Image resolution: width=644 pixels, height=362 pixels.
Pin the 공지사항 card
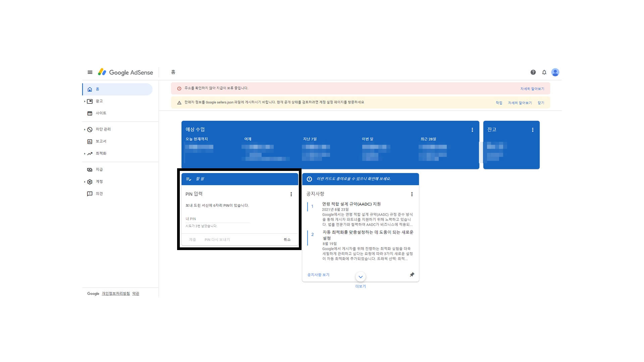pyautogui.click(x=412, y=275)
